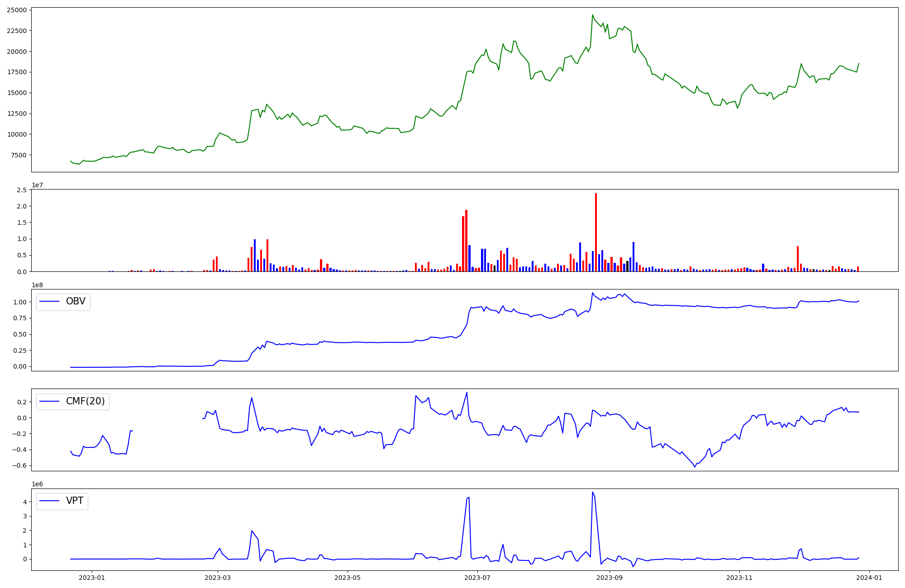Select the 2023-09 x-axis date label
The image size is (905, 588).
coord(610,578)
